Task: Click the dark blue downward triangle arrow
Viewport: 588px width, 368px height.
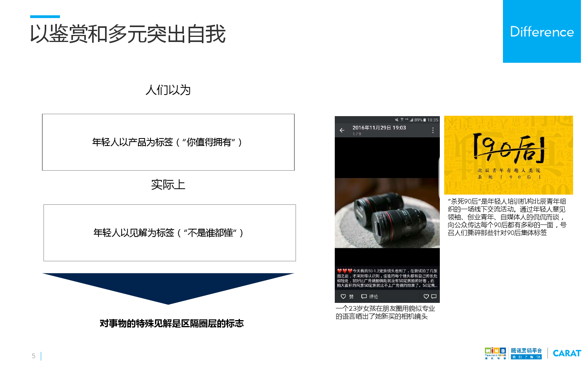Action: pos(168,288)
